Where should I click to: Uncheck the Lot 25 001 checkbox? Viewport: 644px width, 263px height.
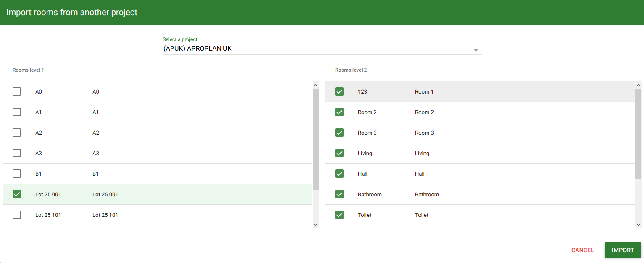17,194
